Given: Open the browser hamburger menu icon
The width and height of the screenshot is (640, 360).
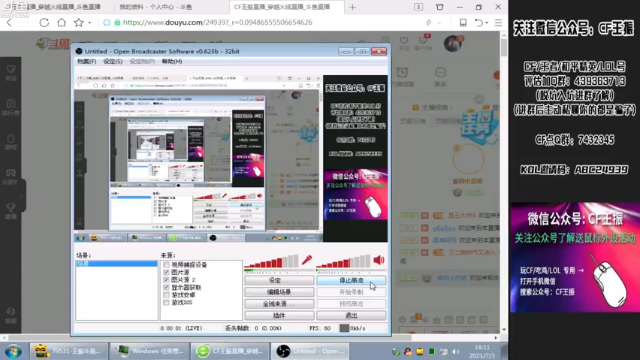Looking at the screenshot, I should pos(498,22).
